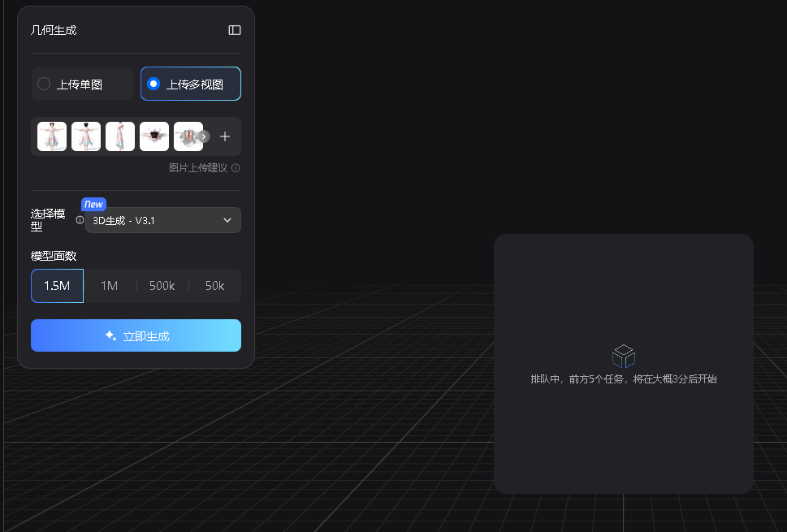The height and width of the screenshot is (532, 787).
Task: Open the 图片上传建议 tips link
Action: tap(197, 167)
